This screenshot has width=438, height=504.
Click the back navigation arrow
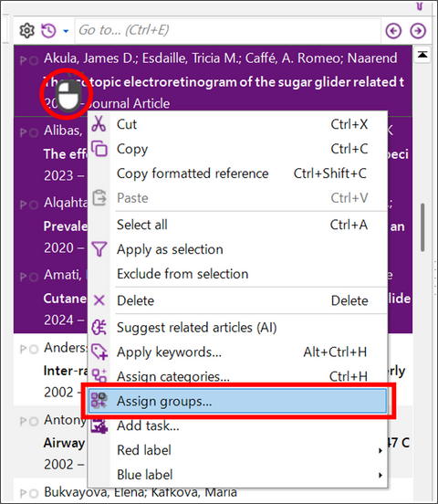coord(393,31)
